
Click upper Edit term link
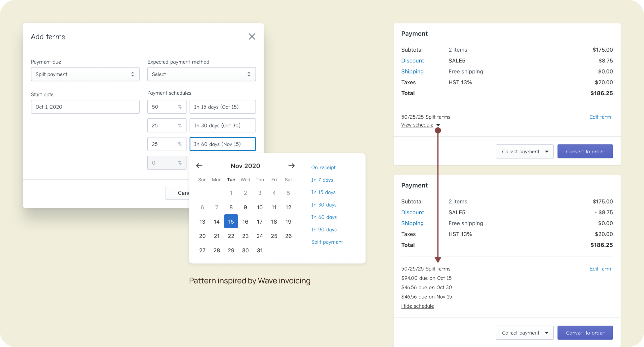click(x=600, y=117)
